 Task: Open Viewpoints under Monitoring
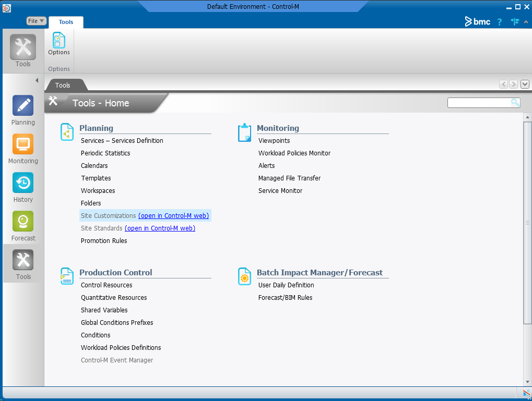pyautogui.click(x=274, y=141)
